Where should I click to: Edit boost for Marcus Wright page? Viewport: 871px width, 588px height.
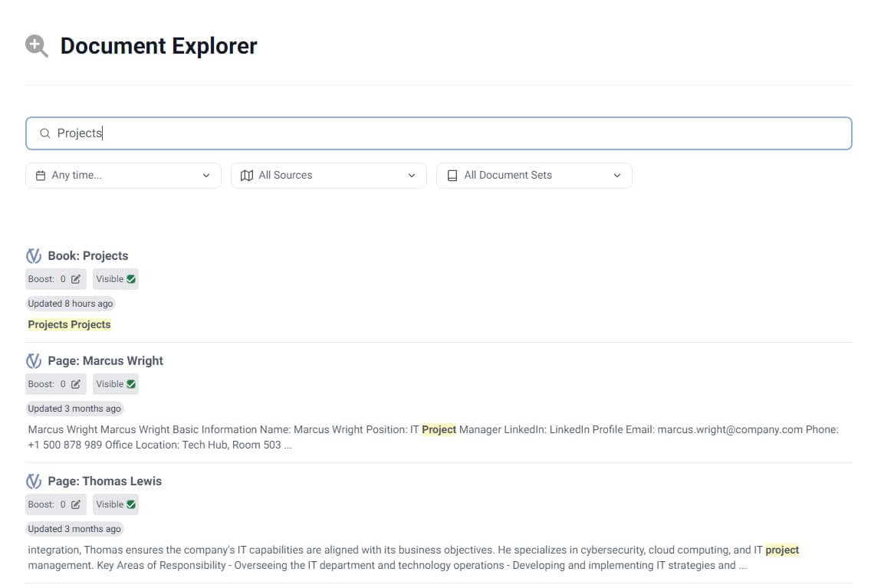[x=75, y=384]
